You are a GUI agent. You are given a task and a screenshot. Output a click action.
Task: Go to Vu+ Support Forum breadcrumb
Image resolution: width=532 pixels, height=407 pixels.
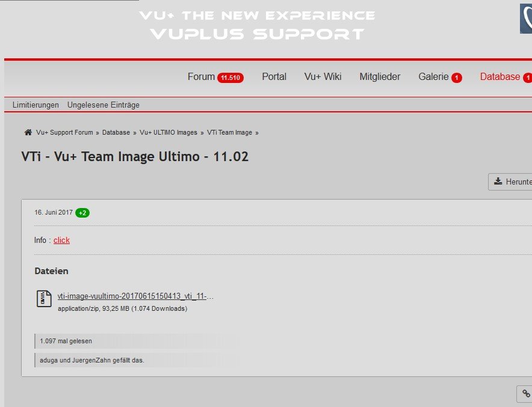tap(64, 132)
